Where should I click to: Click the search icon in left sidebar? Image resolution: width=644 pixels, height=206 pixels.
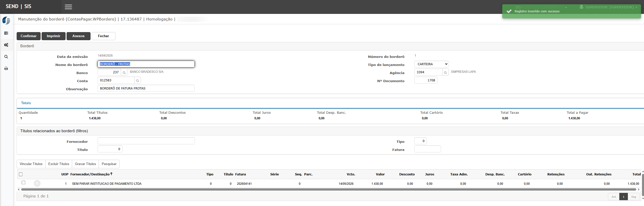point(6,57)
